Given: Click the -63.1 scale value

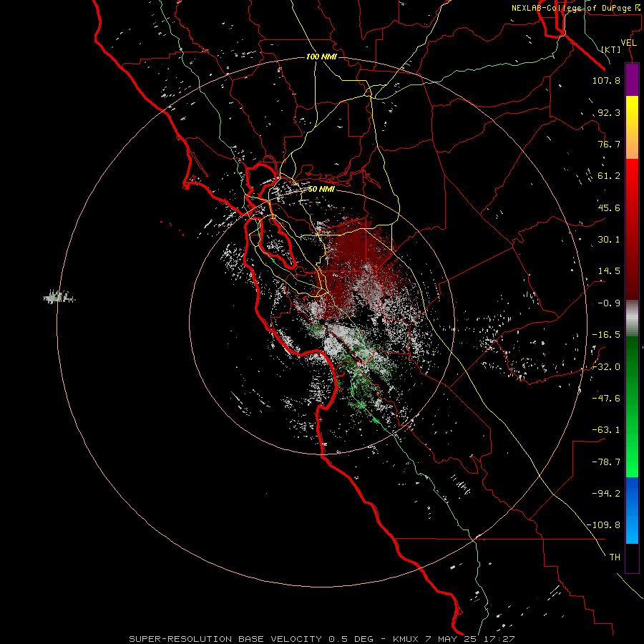Looking at the screenshot, I should (x=606, y=430).
